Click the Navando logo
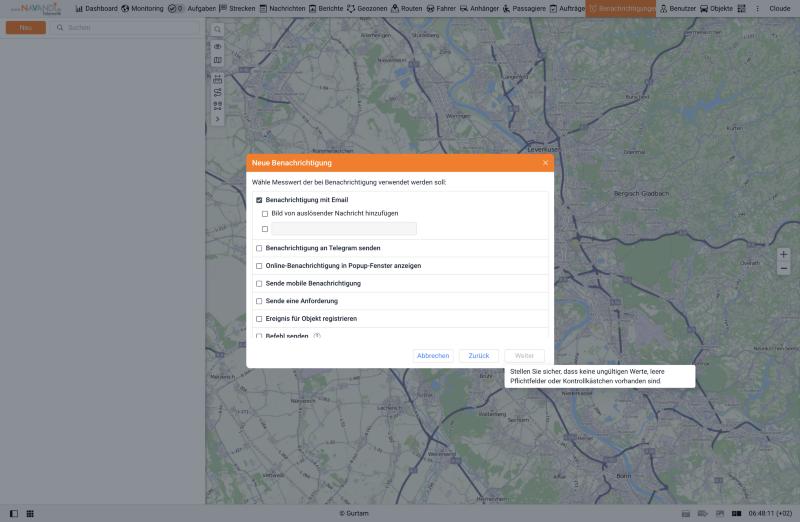Screen dimensions: 800x522 tap(38, 9)
